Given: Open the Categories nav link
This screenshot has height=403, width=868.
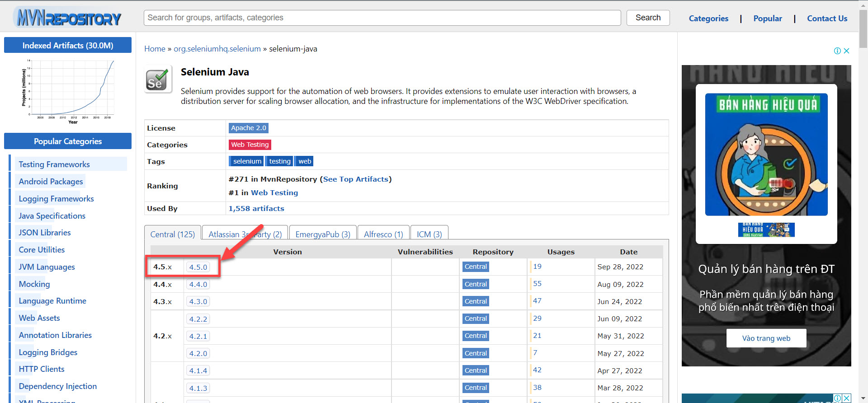Looking at the screenshot, I should [708, 19].
